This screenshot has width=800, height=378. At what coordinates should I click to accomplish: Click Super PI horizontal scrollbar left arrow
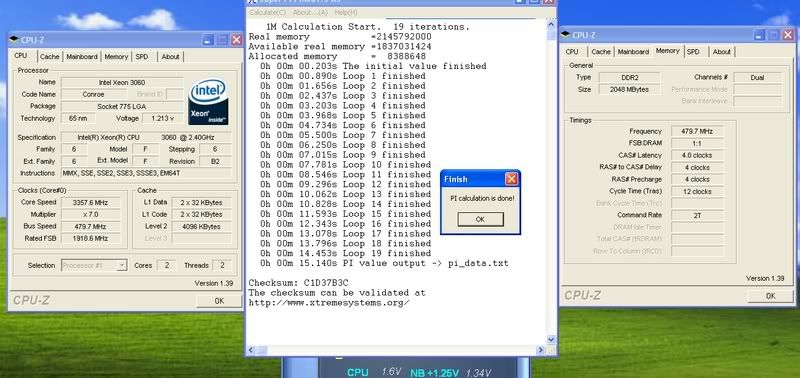tap(251, 350)
